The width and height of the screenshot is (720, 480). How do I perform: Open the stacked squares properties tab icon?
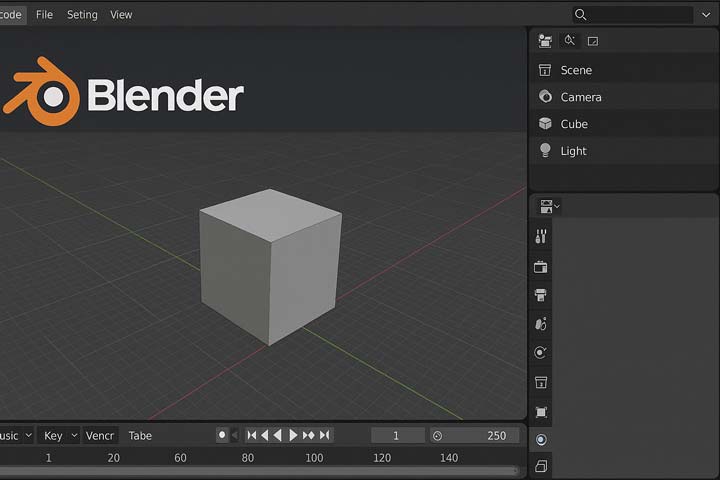[x=541, y=466]
